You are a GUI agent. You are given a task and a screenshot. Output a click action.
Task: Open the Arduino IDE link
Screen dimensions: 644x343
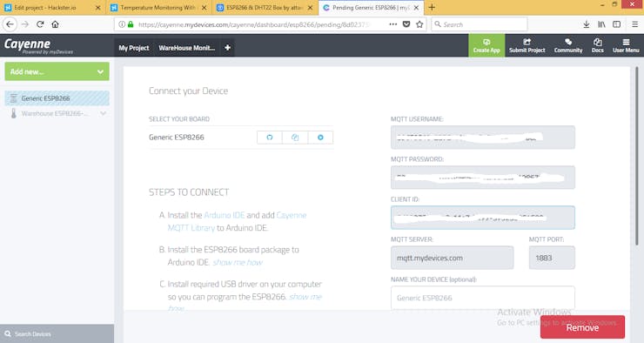click(x=225, y=215)
